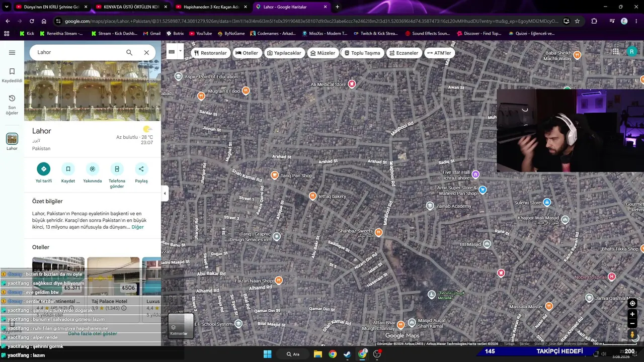Open the dropdown arrow beside the rectangle button

pyautogui.click(x=180, y=52)
